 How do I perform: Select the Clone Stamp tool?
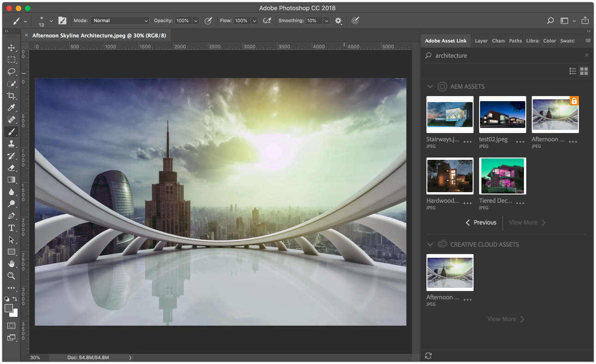(x=12, y=144)
